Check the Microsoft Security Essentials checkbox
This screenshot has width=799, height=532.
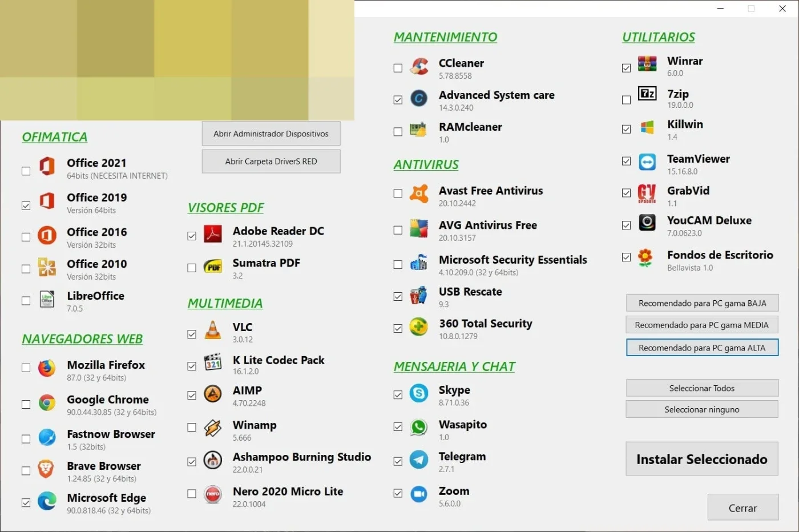click(x=398, y=264)
